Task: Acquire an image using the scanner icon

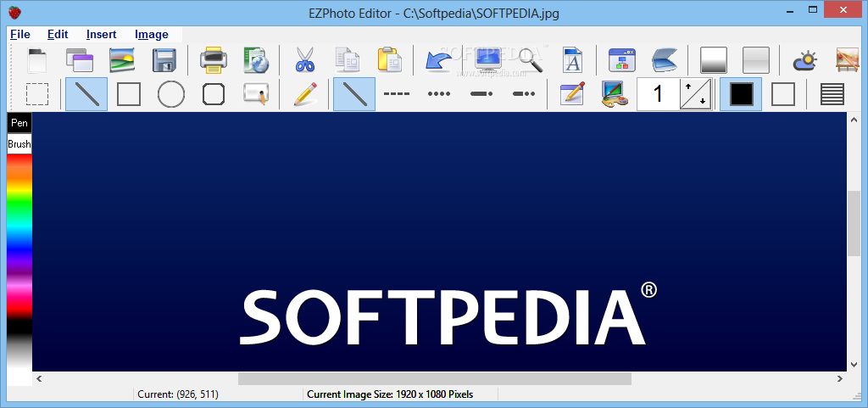Action: tap(665, 59)
